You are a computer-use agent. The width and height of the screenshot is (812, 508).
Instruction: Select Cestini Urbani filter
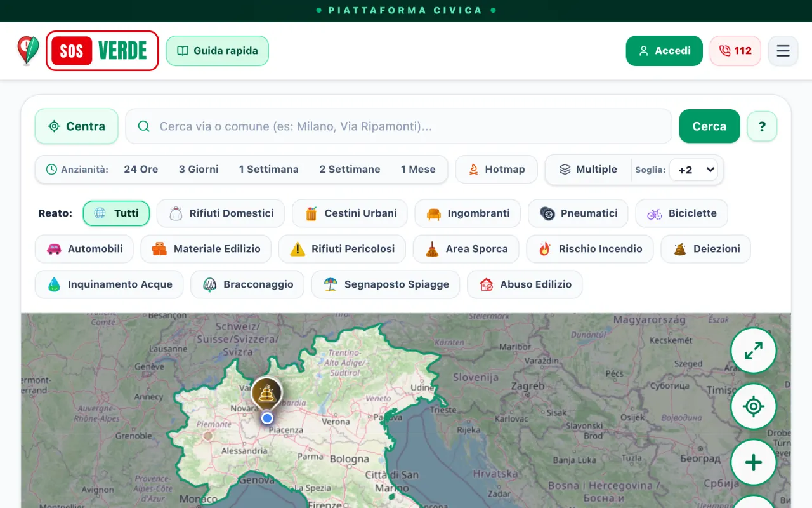click(350, 213)
